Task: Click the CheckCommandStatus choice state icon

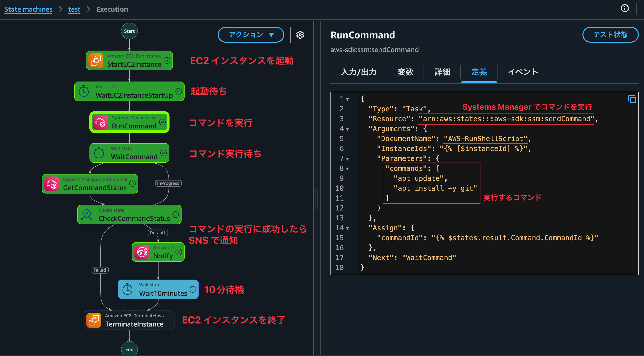Action: [x=87, y=214]
